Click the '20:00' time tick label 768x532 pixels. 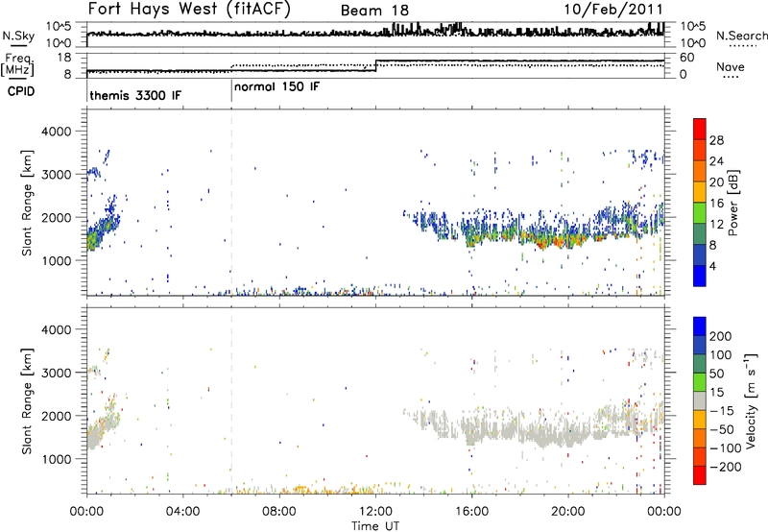coord(568,511)
